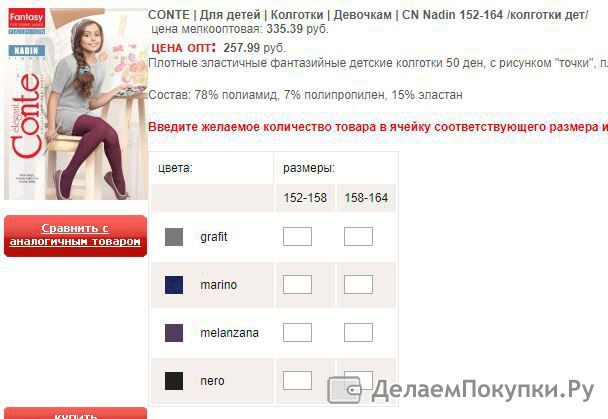Click the Nadin label on product image
Screen dimensions: 608x419
(27, 50)
